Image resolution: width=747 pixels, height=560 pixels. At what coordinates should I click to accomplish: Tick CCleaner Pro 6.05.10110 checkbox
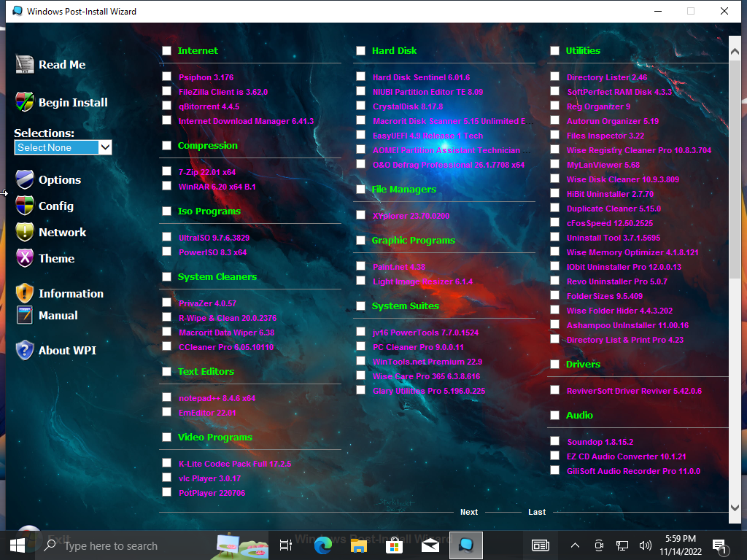[166, 346]
